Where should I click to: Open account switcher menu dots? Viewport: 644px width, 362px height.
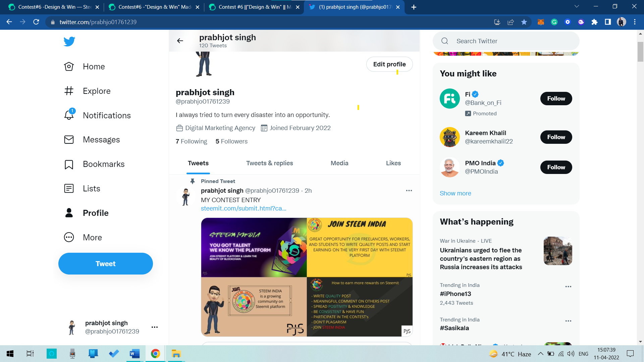click(155, 327)
